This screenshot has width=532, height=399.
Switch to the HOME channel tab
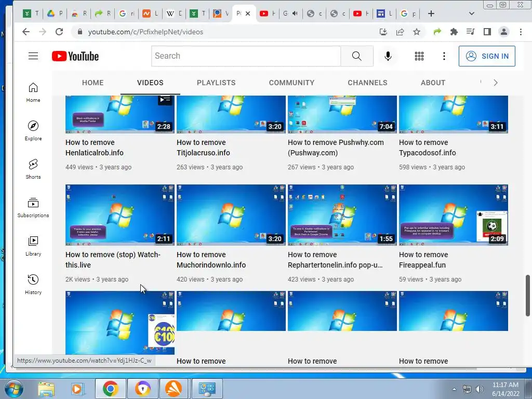(92, 83)
